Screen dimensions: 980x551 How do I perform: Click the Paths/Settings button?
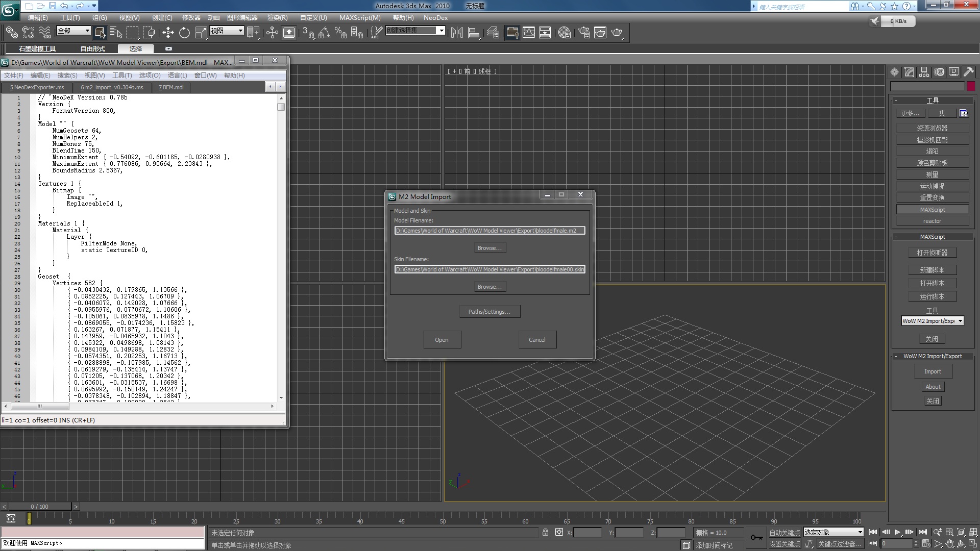489,312
